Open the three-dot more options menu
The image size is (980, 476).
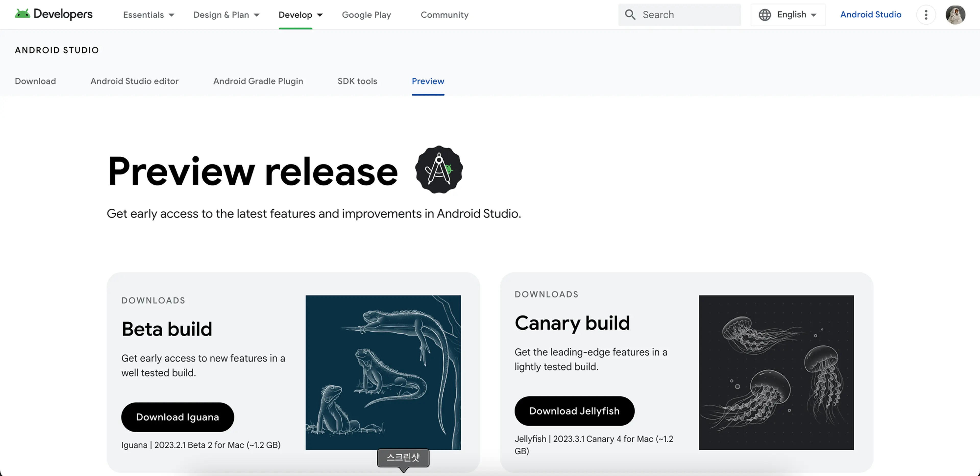926,15
